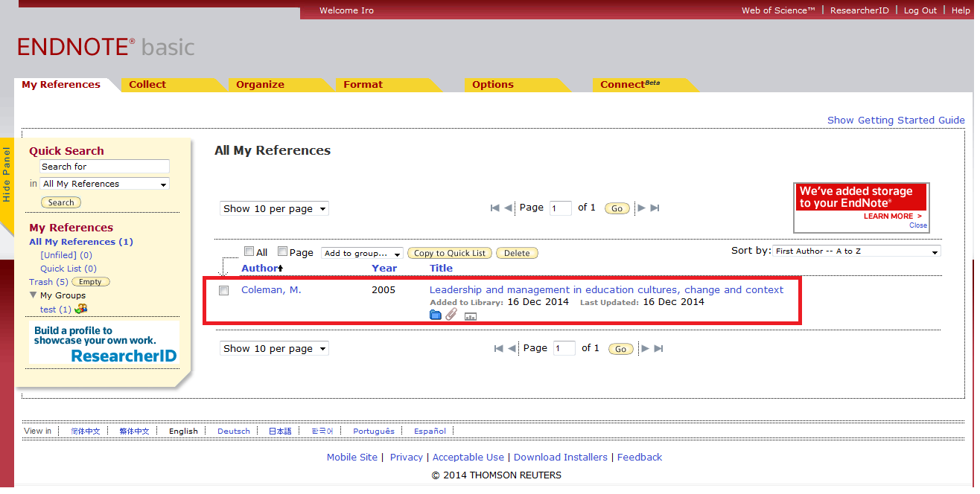This screenshot has height=494, width=980.
Task: Go to next page in top pager
Action: point(641,208)
